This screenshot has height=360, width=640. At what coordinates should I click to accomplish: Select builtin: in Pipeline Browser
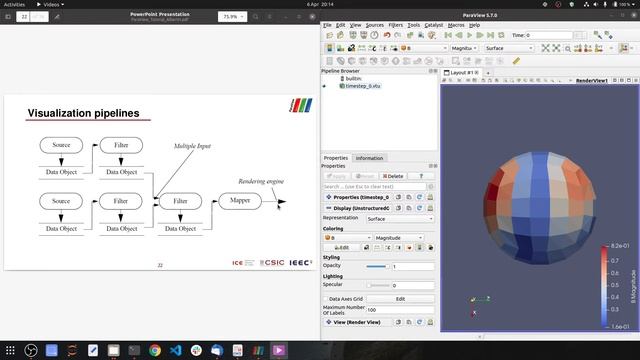click(x=353, y=78)
